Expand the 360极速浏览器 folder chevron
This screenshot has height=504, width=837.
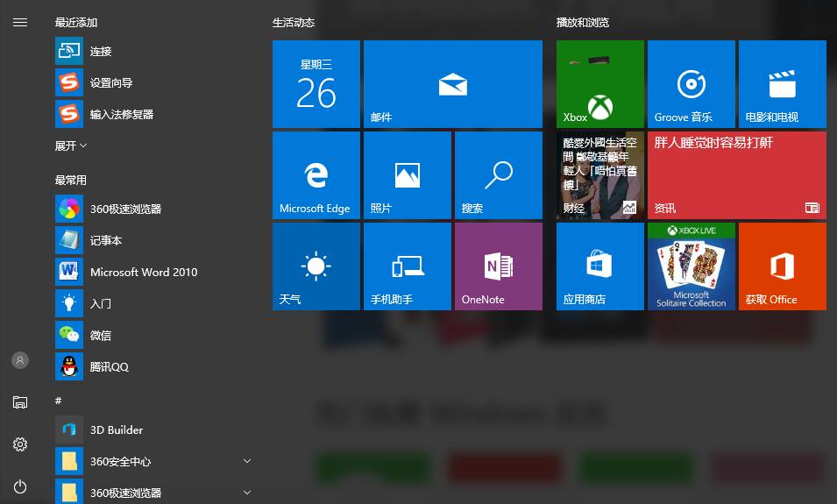[246, 493]
